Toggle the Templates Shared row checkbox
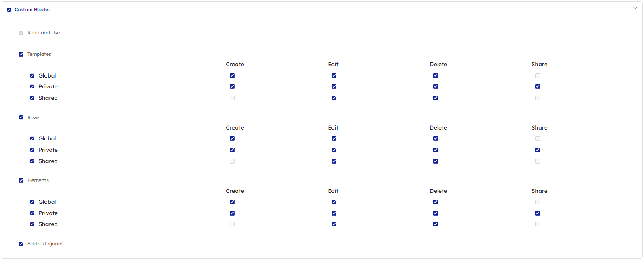644x260 pixels. (32, 98)
